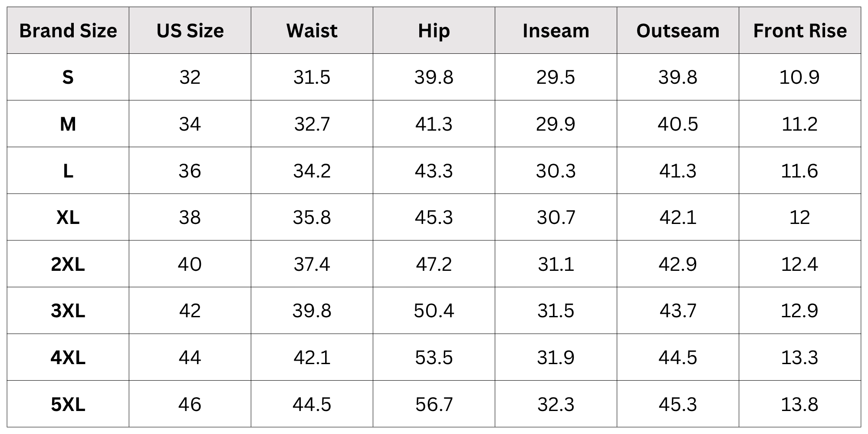Image resolution: width=868 pixels, height=434 pixels.
Task: Click hip value 50.4
Action: [x=434, y=311]
